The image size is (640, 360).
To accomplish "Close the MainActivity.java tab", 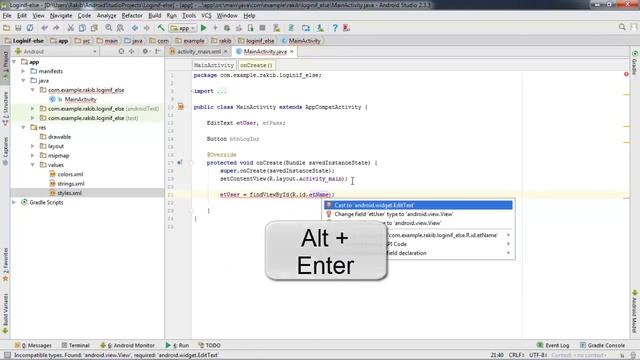I will point(291,51).
